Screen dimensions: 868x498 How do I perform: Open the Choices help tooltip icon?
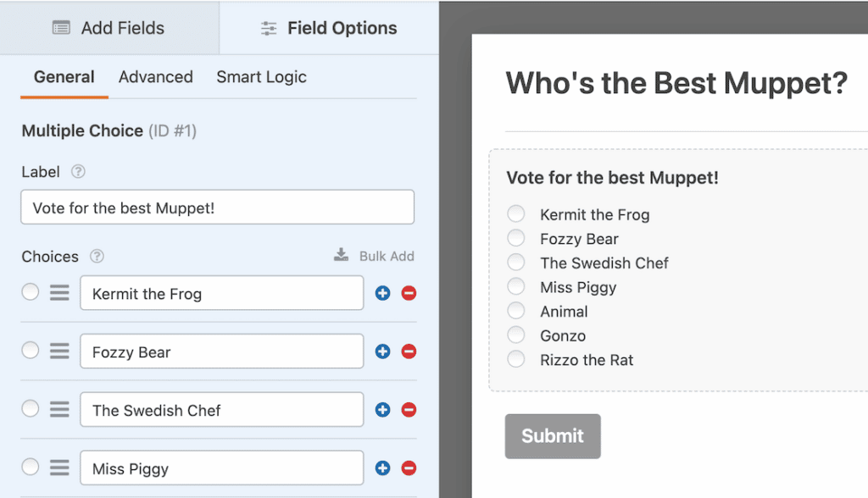pos(96,257)
